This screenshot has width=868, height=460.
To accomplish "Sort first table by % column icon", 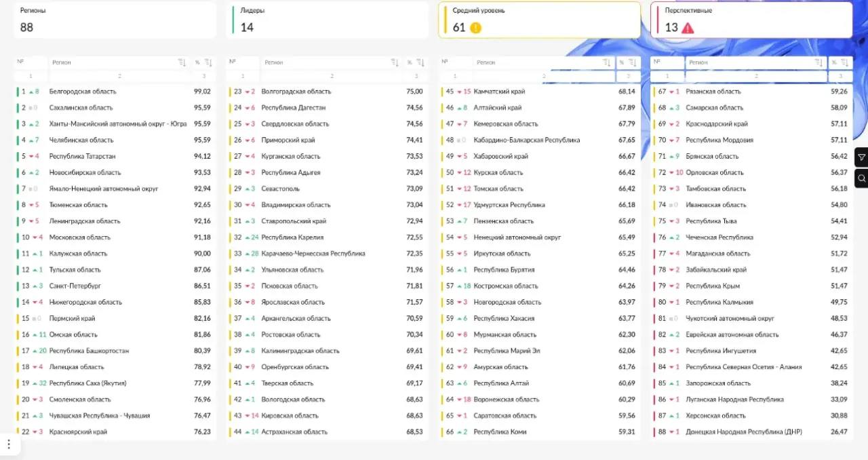I will [208, 62].
